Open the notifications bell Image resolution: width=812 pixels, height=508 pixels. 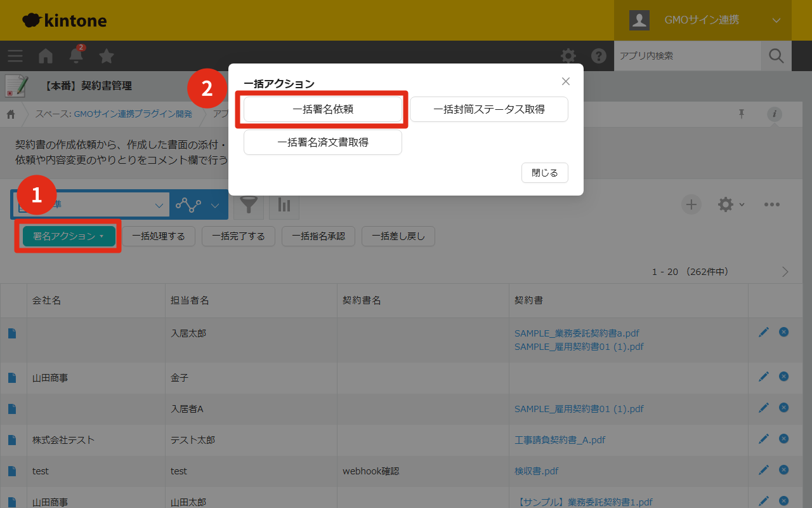tap(76, 55)
